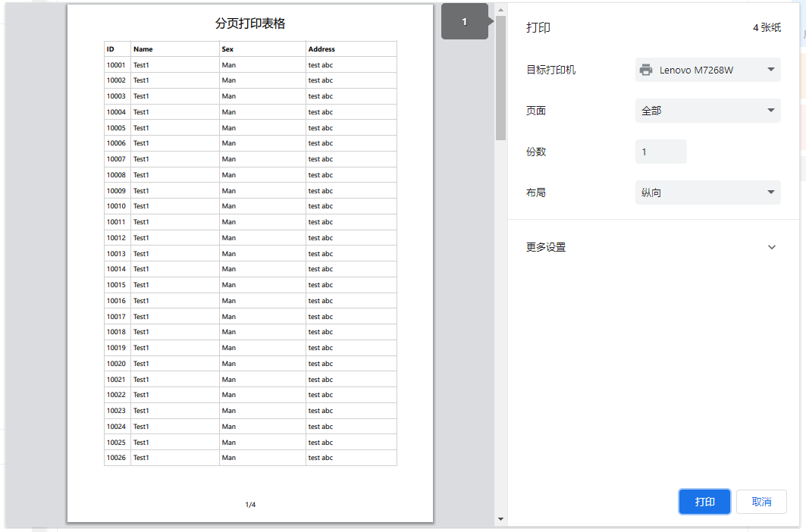The image size is (806, 532).
Task: Click the preview scrollbar down arrow
Action: [500, 519]
